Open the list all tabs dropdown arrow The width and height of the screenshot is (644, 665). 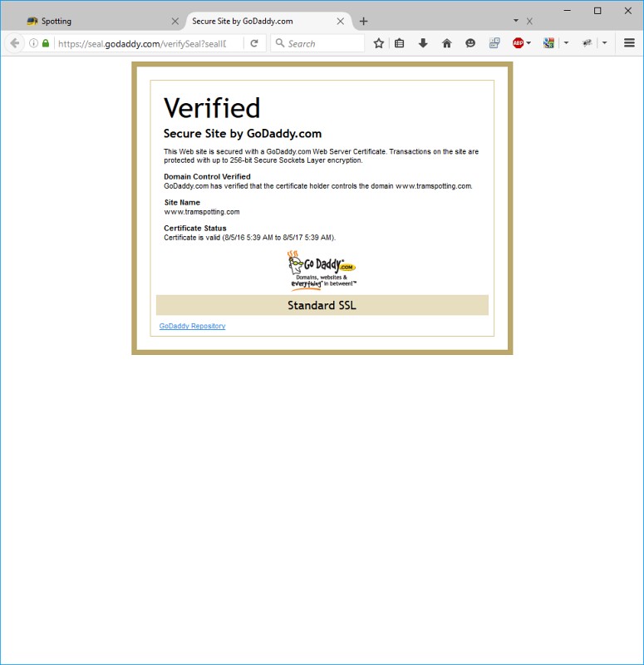click(x=516, y=20)
